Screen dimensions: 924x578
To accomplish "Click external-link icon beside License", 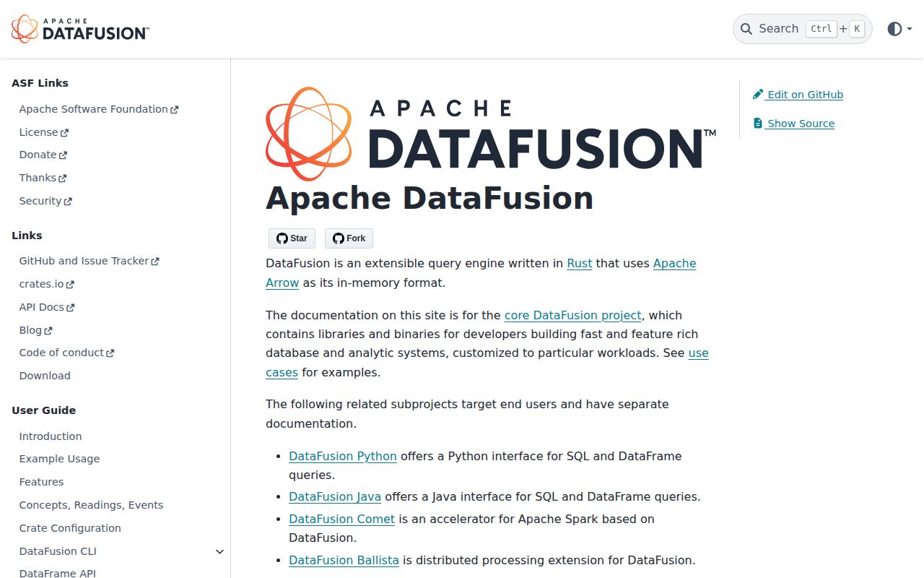I will [64, 133].
